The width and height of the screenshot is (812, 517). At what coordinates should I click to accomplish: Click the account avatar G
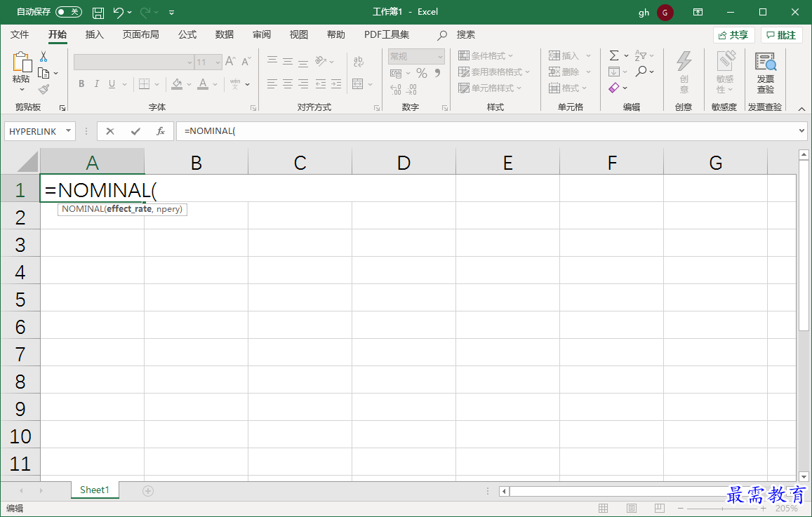coord(665,13)
